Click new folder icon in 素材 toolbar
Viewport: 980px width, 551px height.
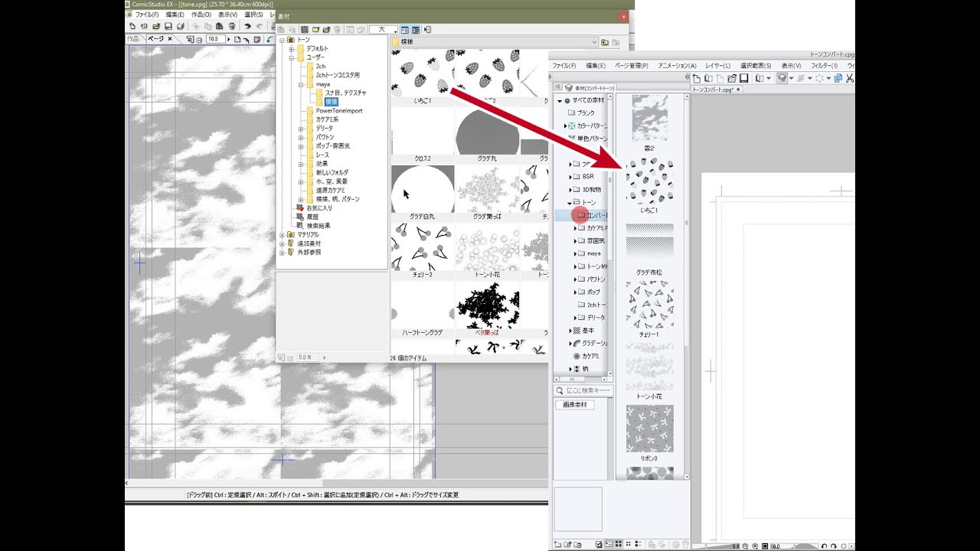click(x=315, y=30)
